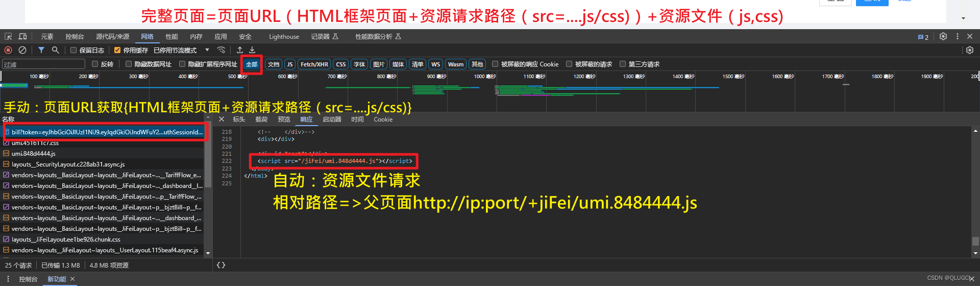The image size is (980, 286).
Task: Open 启动器 tab in request details
Action: coord(332,120)
